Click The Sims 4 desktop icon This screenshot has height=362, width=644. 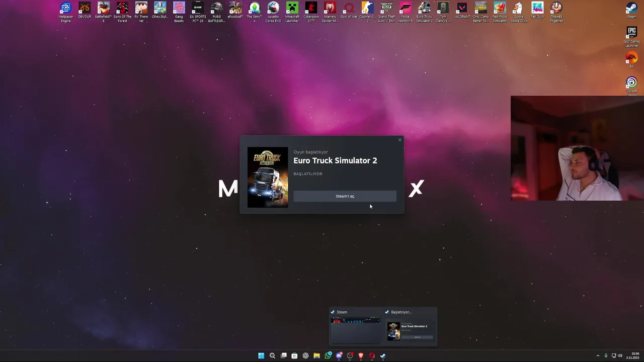tap(254, 12)
